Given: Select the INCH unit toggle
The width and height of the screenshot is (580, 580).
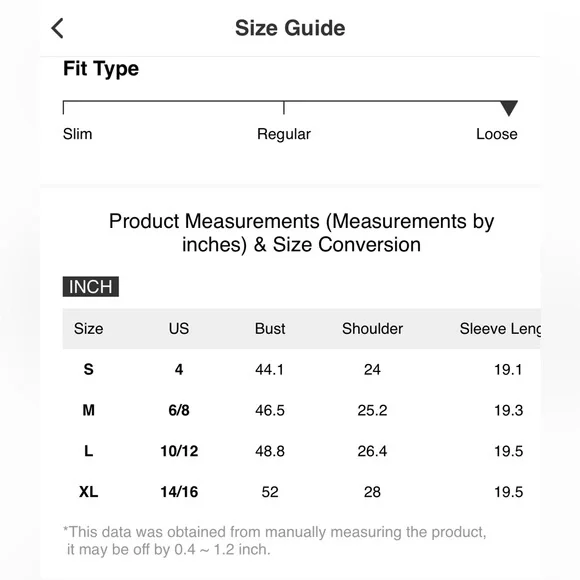Looking at the screenshot, I should [x=91, y=287].
